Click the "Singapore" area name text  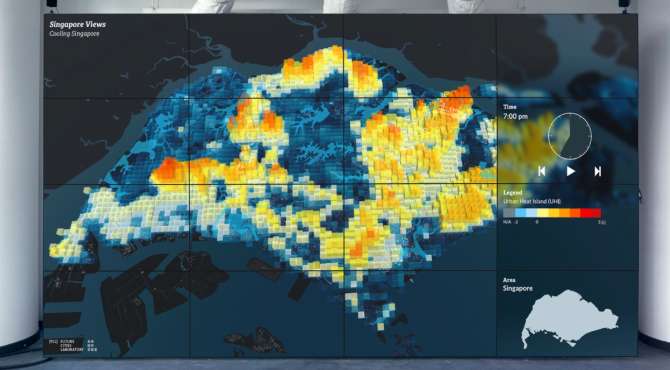click(x=517, y=288)
